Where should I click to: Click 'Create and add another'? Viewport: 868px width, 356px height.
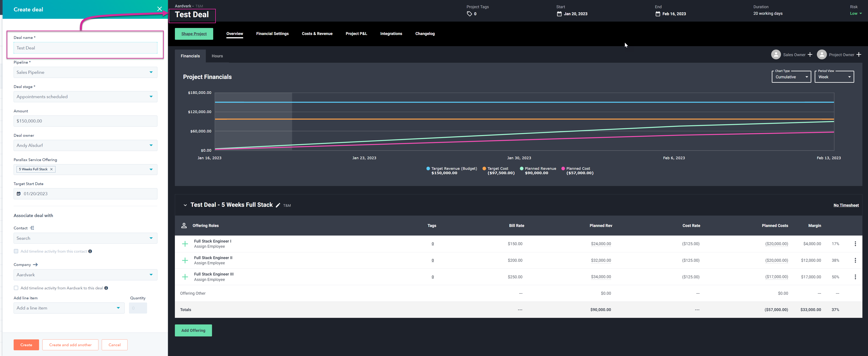click(x=70, y=345)
